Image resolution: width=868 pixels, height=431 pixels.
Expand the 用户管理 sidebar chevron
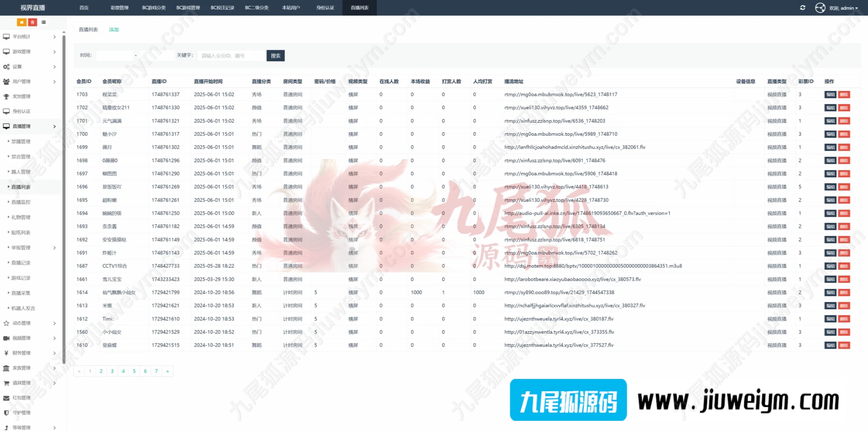[x=55, y=81]
